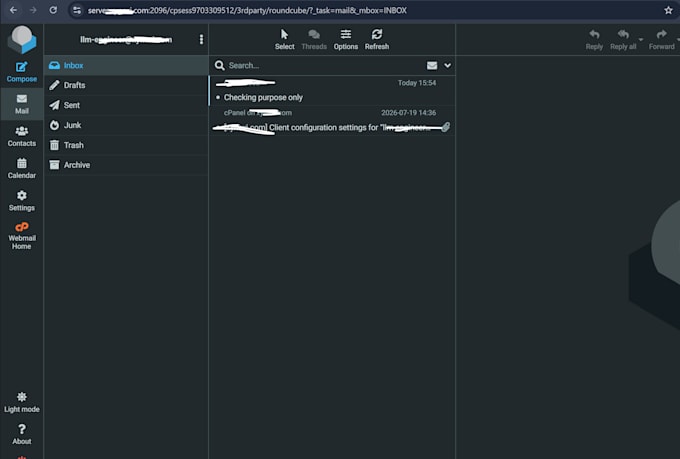Screen dimensions: 680x459
Task: Click the Roundcube logo
Action: pyautogui.click(x=22, y=39)
